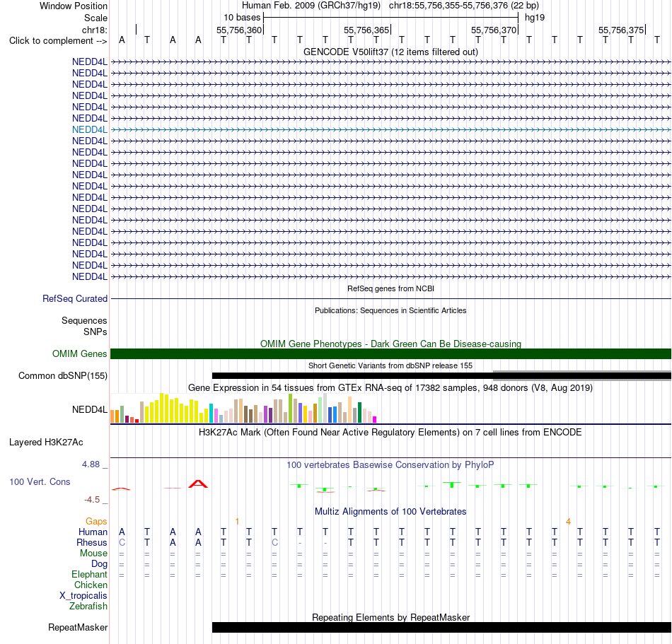Select the 'Rhesus' alignment row label
Screen dimensions: 672x644
(x=92, y=542)
